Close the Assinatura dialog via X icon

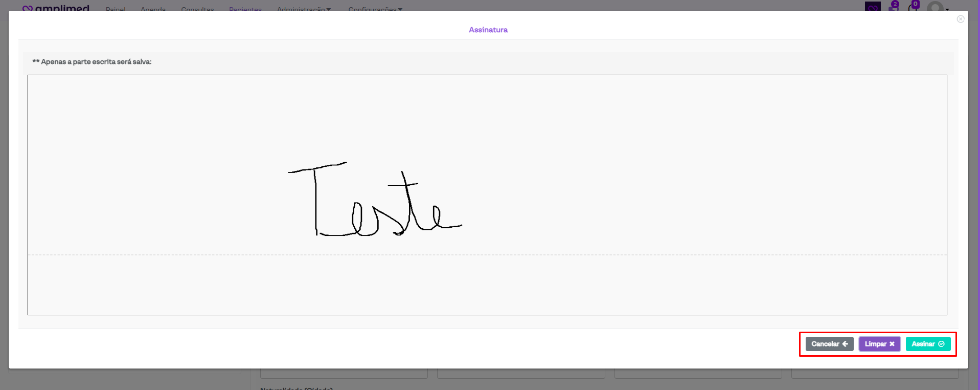coord(960,19)
